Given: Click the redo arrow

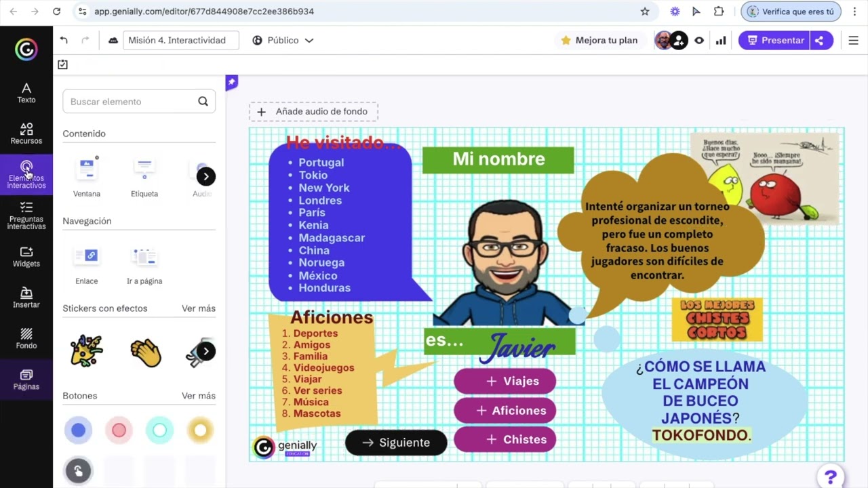Looking at the screenshot, I should 85,40.
